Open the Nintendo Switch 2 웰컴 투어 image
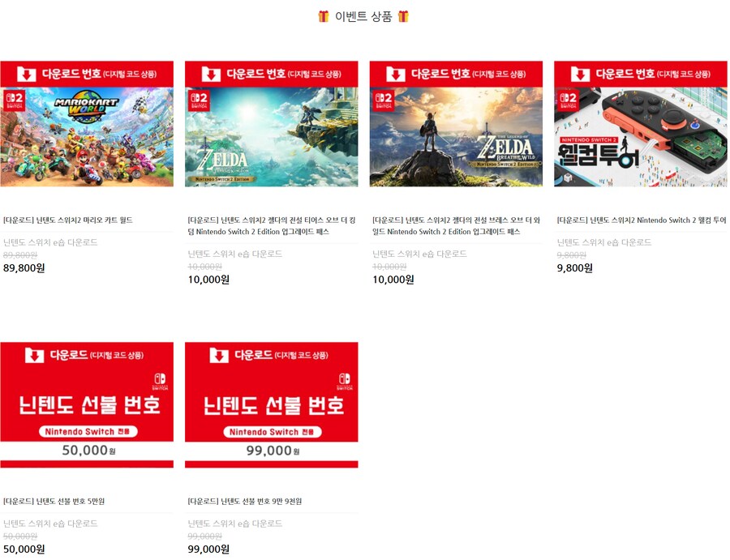730x560 pixels. coord(641,124)
